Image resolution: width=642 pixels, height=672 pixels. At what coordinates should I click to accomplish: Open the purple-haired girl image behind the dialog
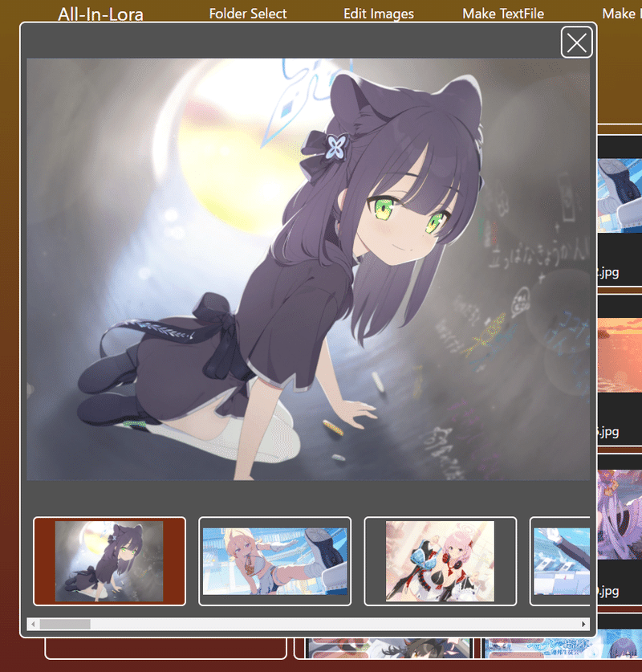coord(620,515)
